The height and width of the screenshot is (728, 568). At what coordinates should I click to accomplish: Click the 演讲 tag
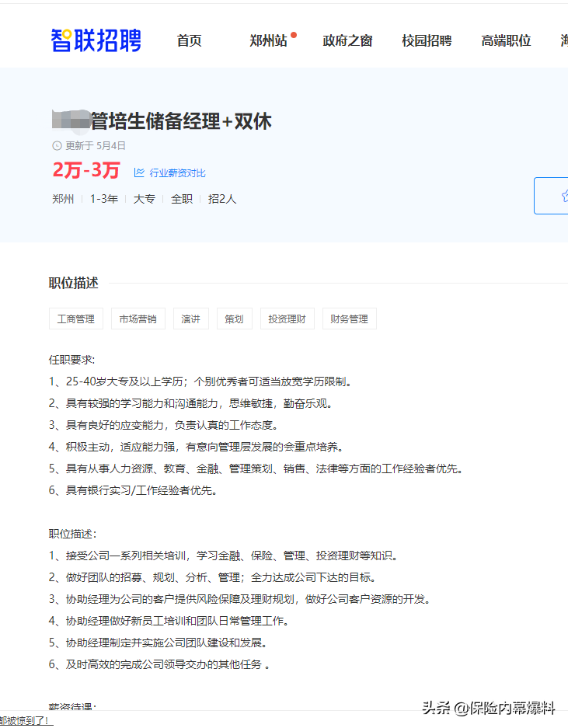point(190,319)
